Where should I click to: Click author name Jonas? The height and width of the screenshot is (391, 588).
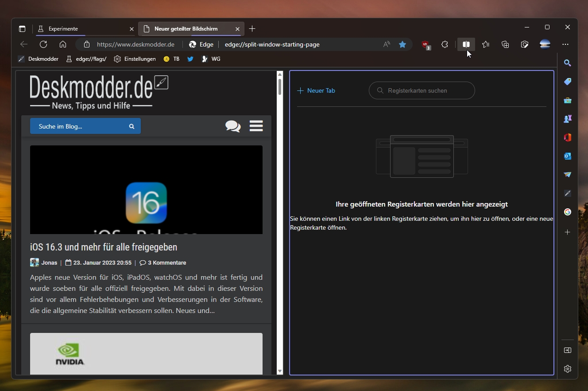click(49, 262)
